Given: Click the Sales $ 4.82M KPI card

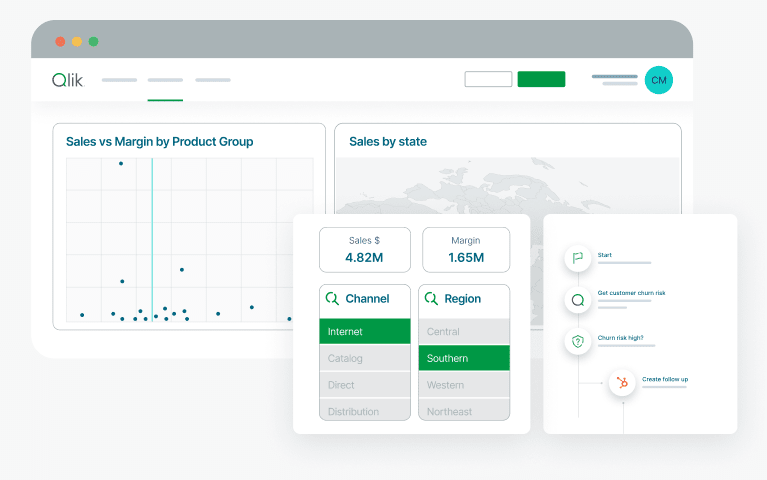Looking at the screenshot, I should (363, 249).
